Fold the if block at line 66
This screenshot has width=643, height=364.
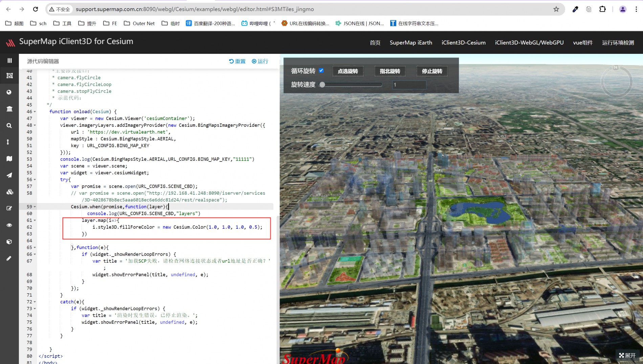(35, 254)
